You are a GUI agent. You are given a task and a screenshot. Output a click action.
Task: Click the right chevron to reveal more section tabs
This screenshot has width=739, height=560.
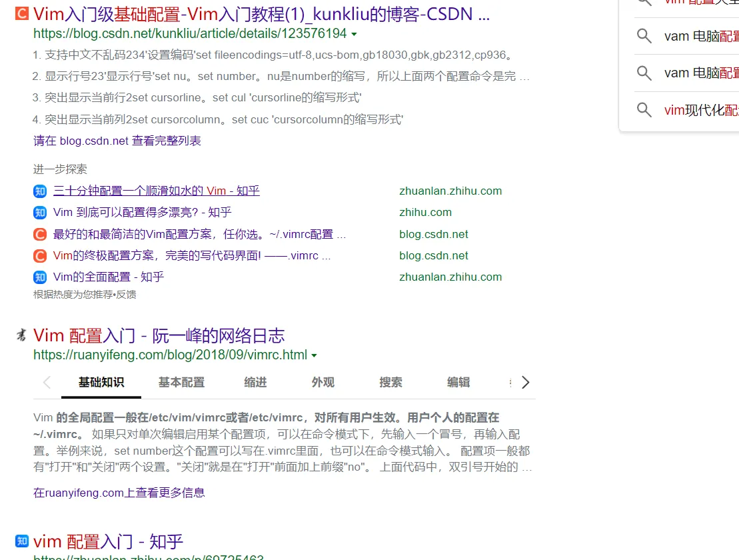526,382
